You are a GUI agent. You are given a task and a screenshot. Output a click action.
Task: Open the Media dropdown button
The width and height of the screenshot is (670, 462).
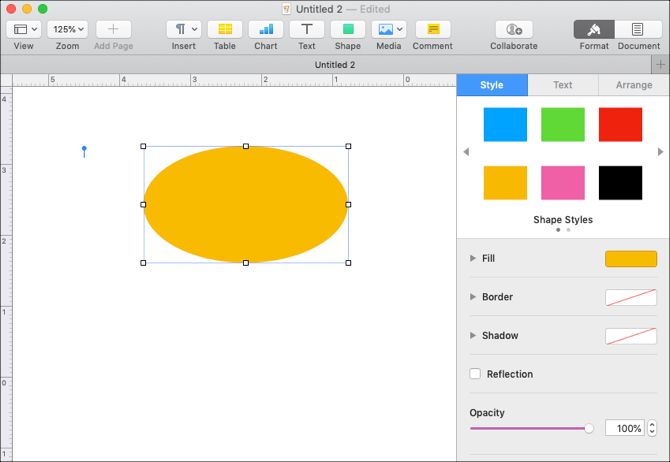coord(389,29)
